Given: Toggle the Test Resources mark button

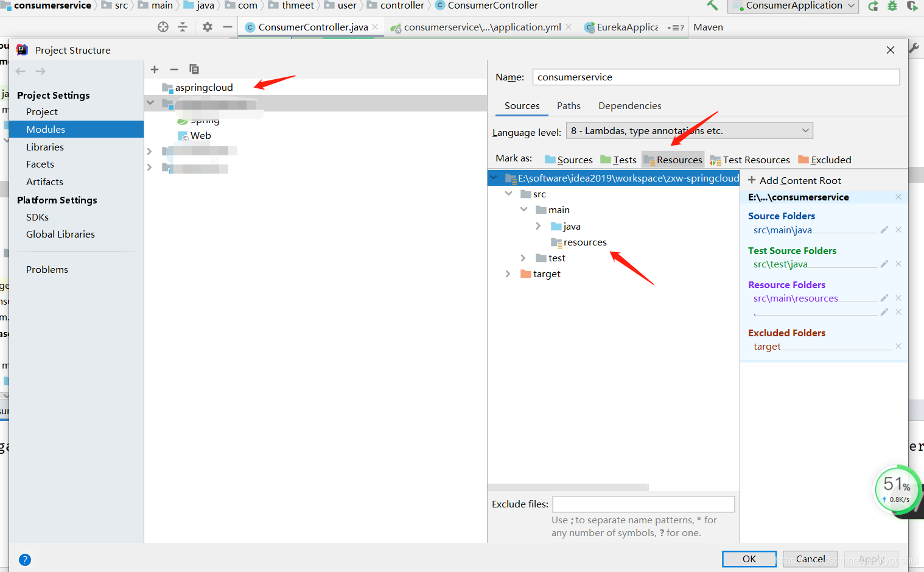Looking at the screenshot, I should pyautogui.click(x=750, y=159).
